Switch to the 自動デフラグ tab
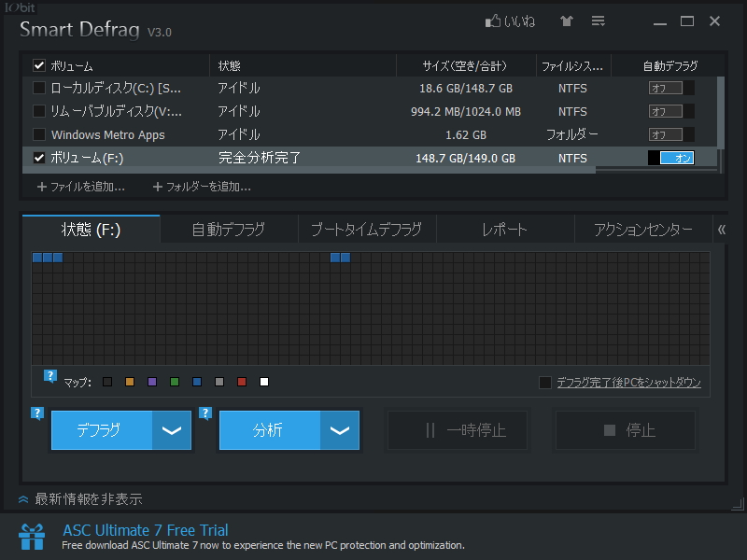 click(229, 230)
